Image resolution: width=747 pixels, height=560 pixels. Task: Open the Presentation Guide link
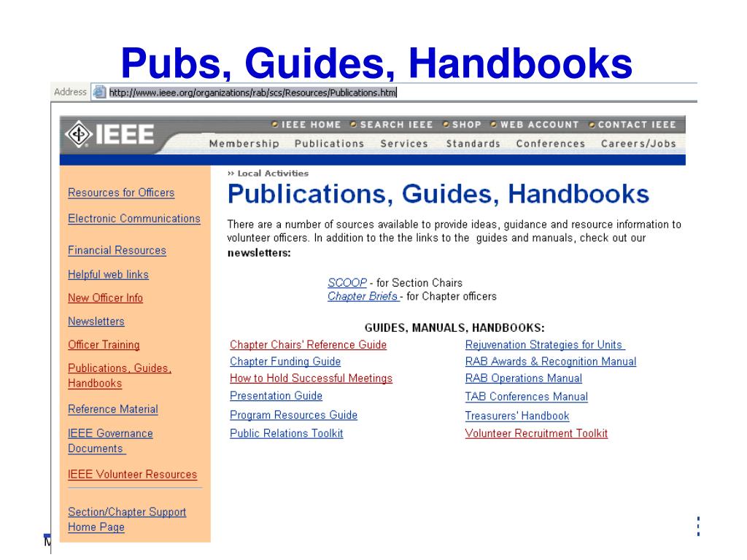[276, 396]
